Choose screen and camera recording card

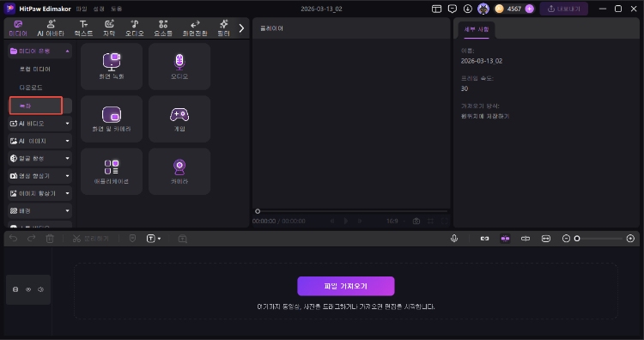click(112, 119)
